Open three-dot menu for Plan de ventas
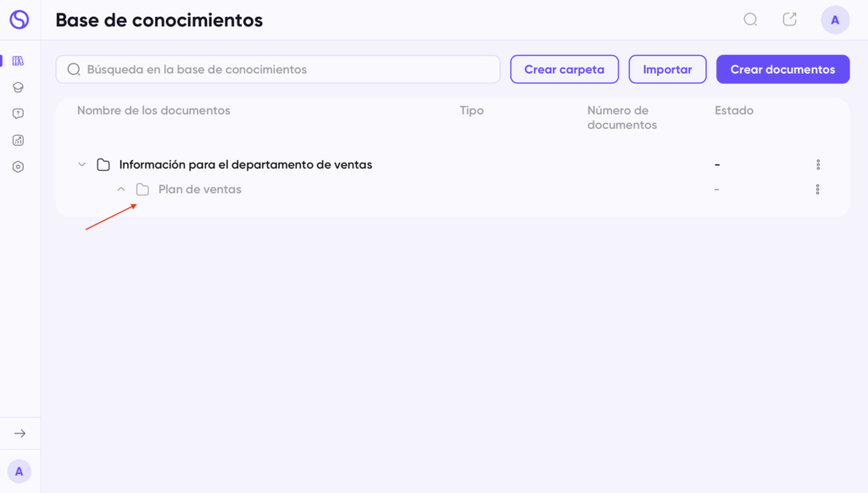868x493 pixels. pos(818,189)
